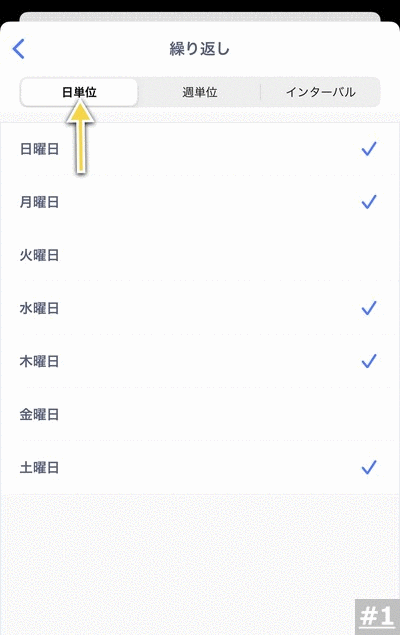Go back using the blue chevron
The height and width of the screenshot is (635, 400).
[19, 49]
